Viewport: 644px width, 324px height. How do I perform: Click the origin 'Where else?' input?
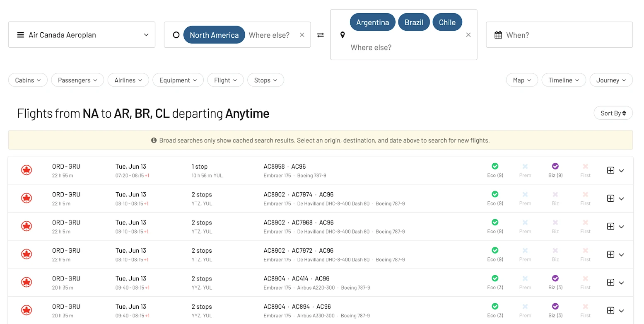[269, 35]
